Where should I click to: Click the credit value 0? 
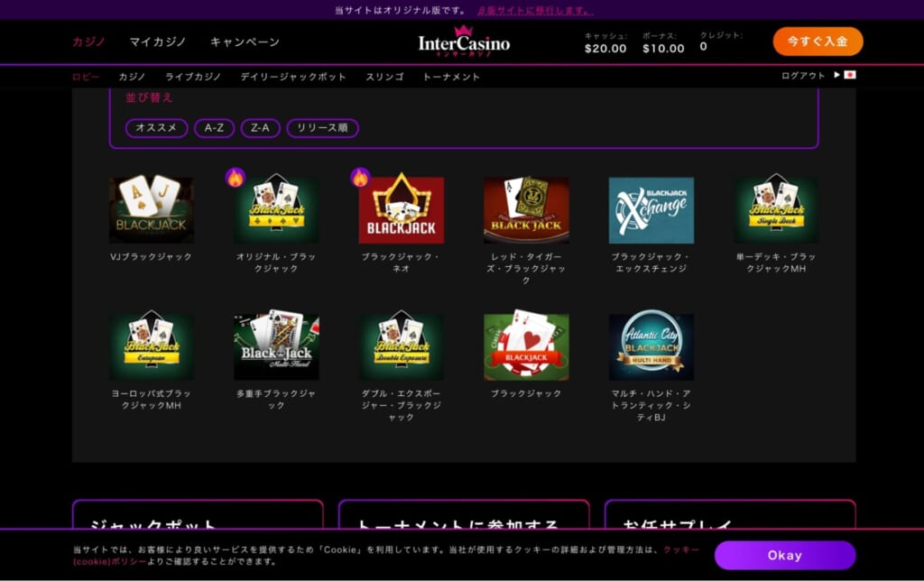(x=703, y=47)
